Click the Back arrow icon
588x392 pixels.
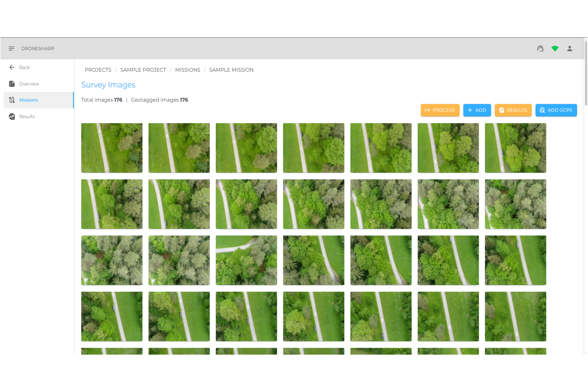12,67
